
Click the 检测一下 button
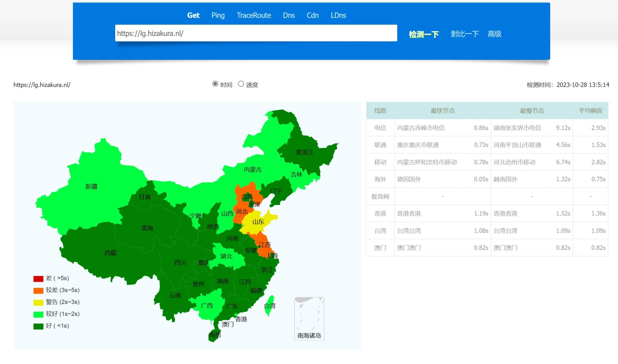424,34
